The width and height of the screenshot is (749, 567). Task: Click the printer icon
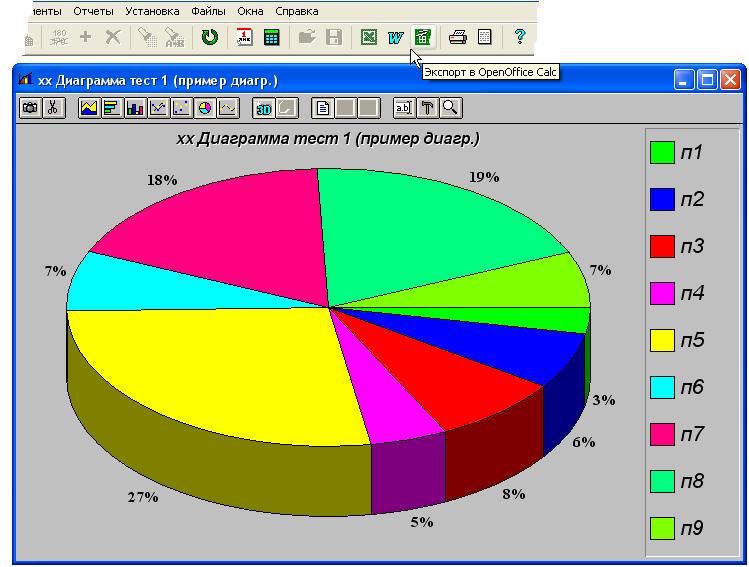click(458, 37)
